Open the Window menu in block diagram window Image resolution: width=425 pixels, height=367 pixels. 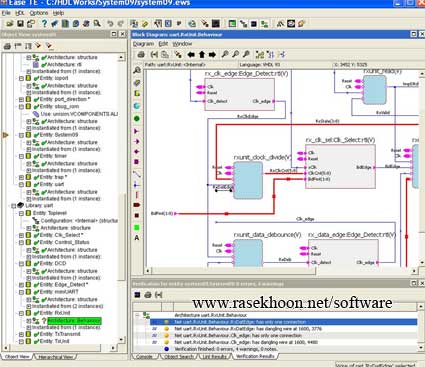pos(182,44)
